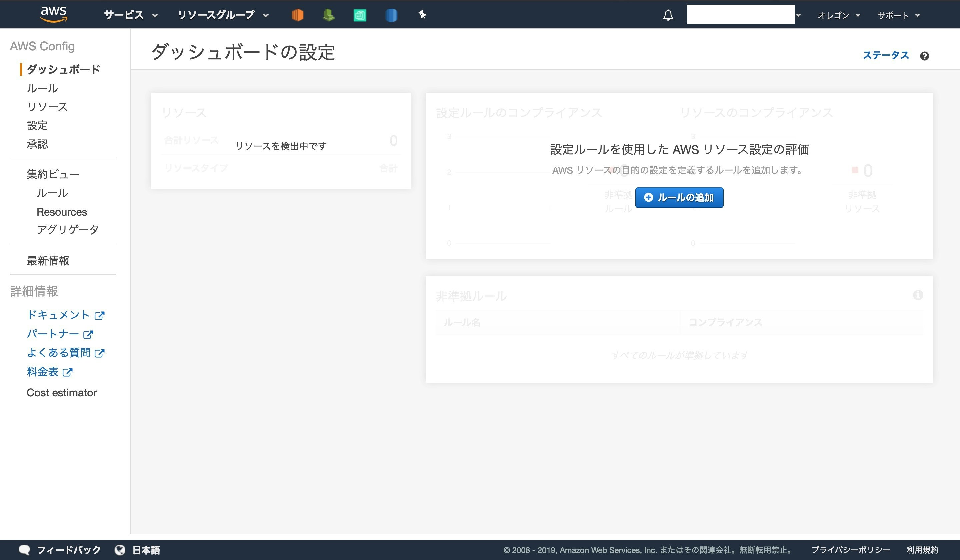
Task: Click the AWS Config sidebar title
Action: (42, 46)
